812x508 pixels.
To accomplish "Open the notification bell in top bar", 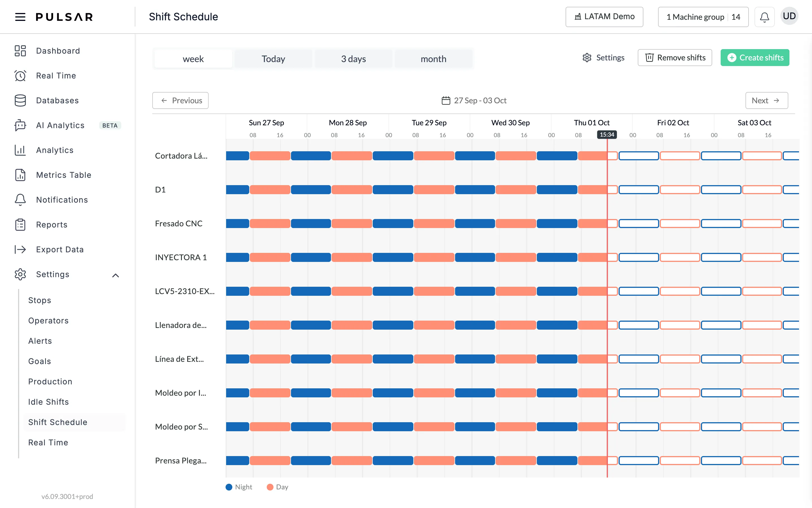I will click(x=764, y=17).
